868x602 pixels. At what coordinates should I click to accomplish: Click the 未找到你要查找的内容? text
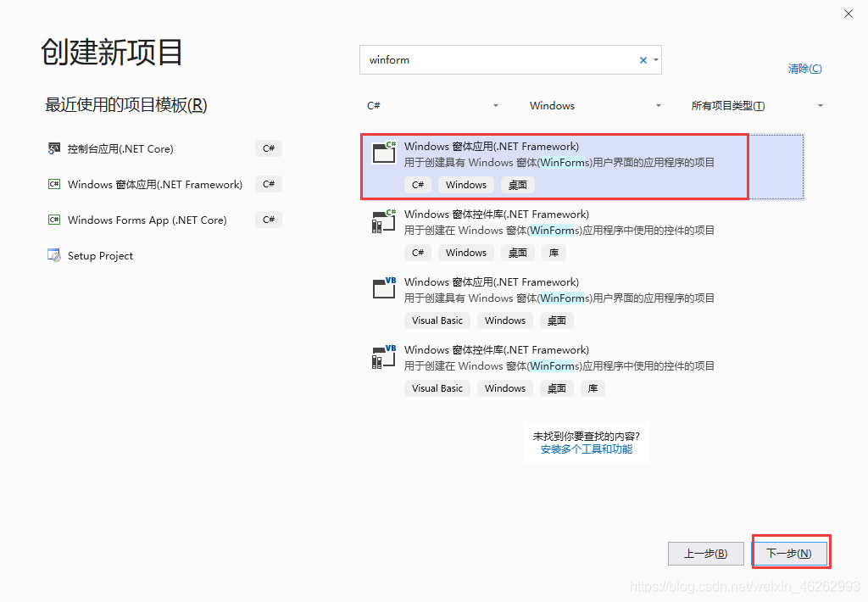point(587,437)
